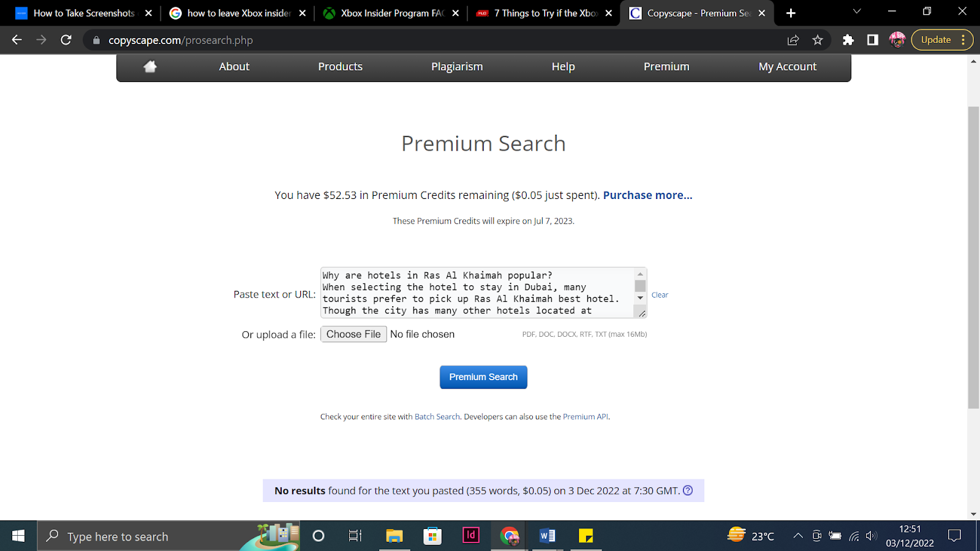Screen dimensions: 980x551
Task: Click the help question mark after results
Action: tap(688, 490)
